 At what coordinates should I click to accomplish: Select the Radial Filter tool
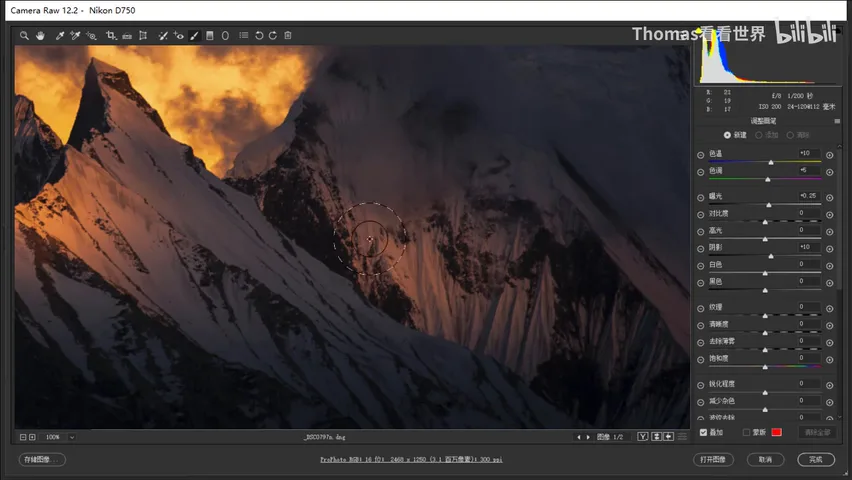225,35
